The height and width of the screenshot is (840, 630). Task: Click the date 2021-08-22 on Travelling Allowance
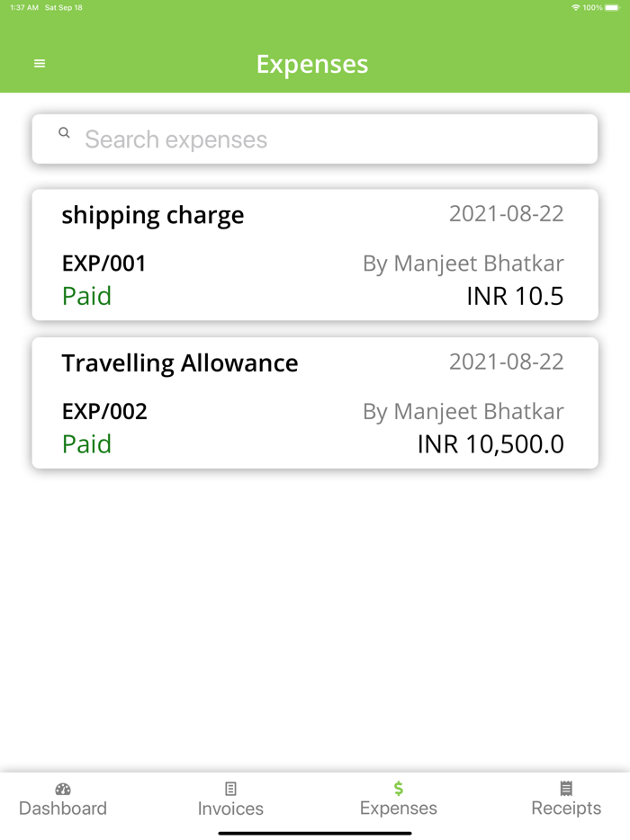(x=507, y=362)
